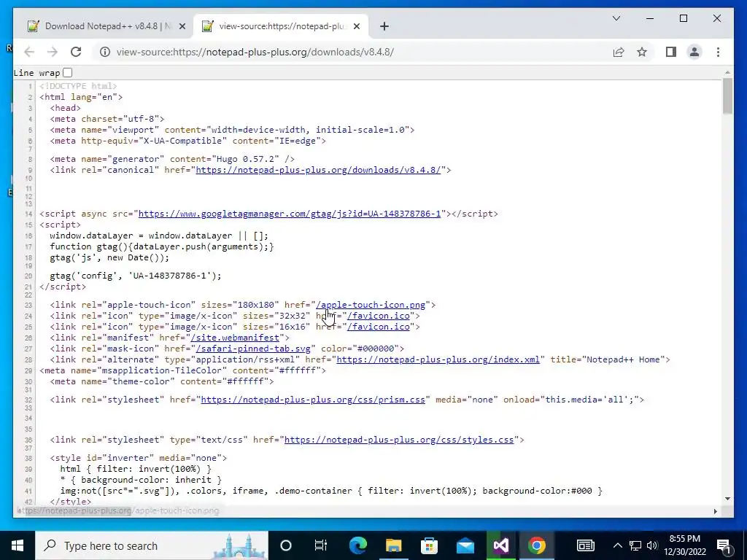Bookmark this tab with star
The width and height of the screenshot is (747, 560).
pos(642,52)
